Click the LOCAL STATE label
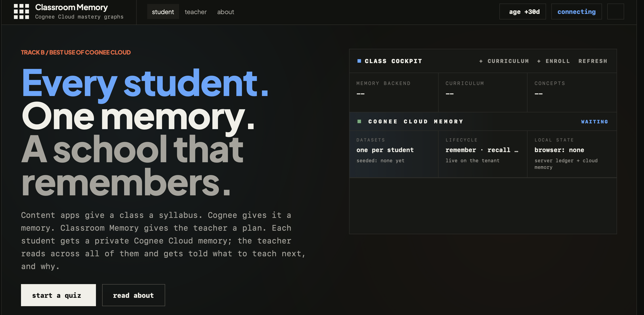The image size is (644, 315). (x=554, y=140)
